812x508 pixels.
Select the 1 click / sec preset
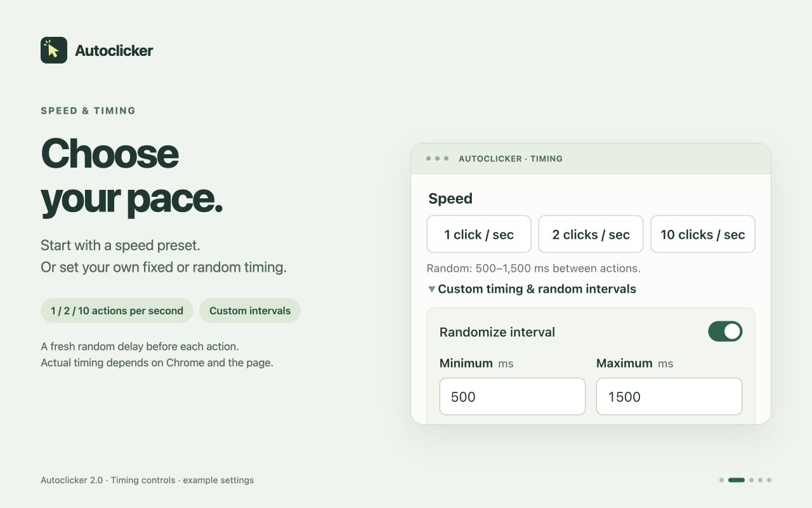(x=479, y=234)
